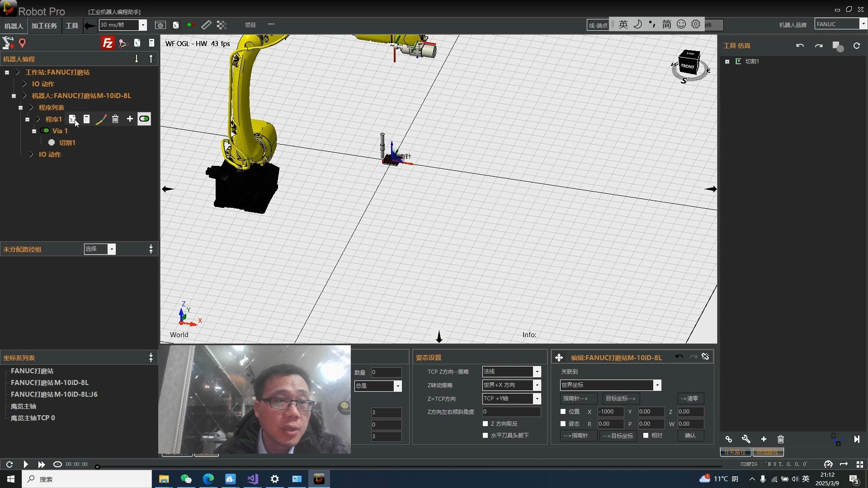The image size is (868, 488).
Task: Click the 目标坐标--> button
Action: (x=621, y=399)
